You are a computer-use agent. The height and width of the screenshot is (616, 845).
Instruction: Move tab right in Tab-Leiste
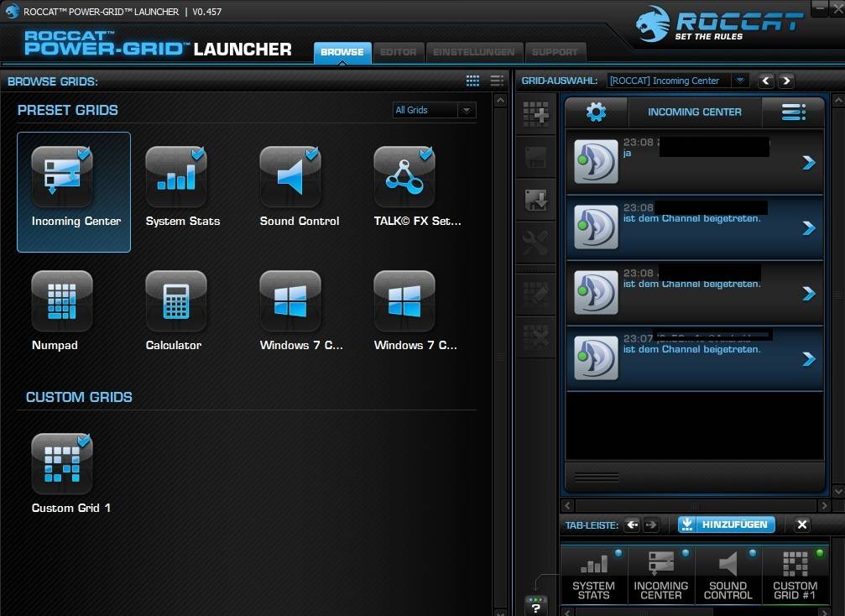click(x=651, y=525)
